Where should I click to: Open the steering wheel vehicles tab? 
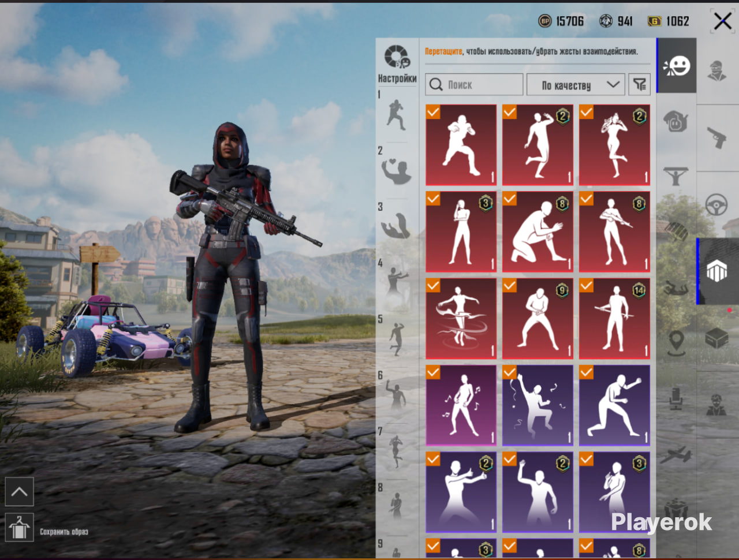point(716,205)
